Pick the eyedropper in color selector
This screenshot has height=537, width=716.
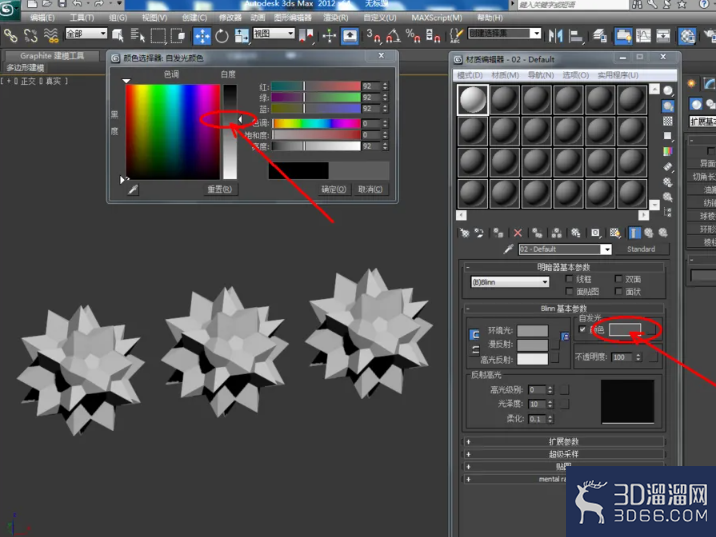click(133, 189)
